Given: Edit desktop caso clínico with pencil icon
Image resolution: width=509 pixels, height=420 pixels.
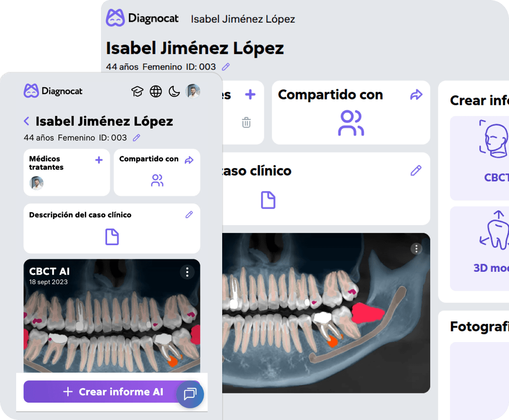Looking at the screenshot, I should (x=416, y=171).
